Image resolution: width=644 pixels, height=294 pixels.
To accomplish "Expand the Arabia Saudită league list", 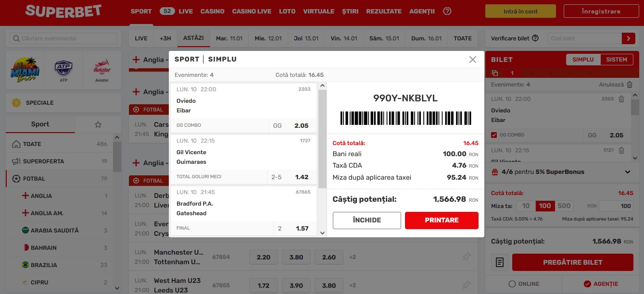I will (x=59, y=231).
